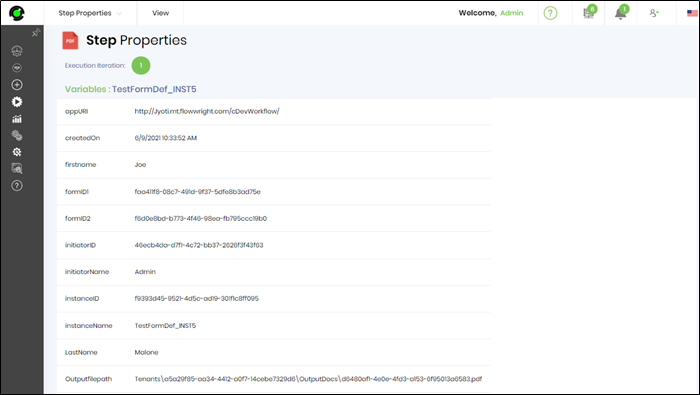Click the initiatorName value Admin
The width and height of the screenshot is (700, 395).
[145, 272]
